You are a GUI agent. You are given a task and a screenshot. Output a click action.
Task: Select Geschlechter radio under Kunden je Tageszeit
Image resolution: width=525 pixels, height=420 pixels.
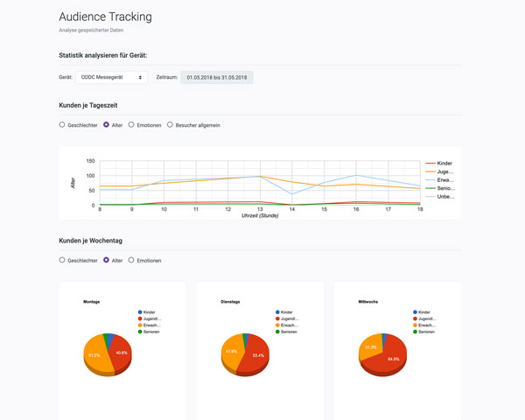pyautogui.click(x=62, y=125)
